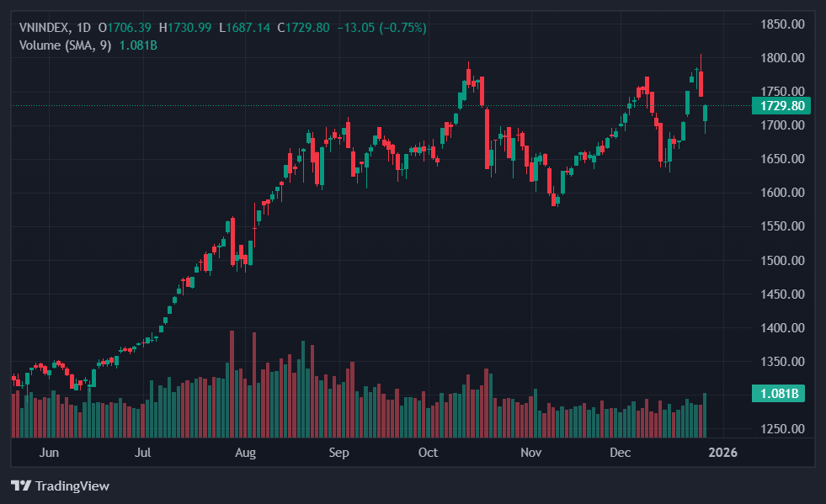The width and height of the screenshot is (826, 504).
Task: Click the 1.081B volume value in legend
Action: point(141,45)
